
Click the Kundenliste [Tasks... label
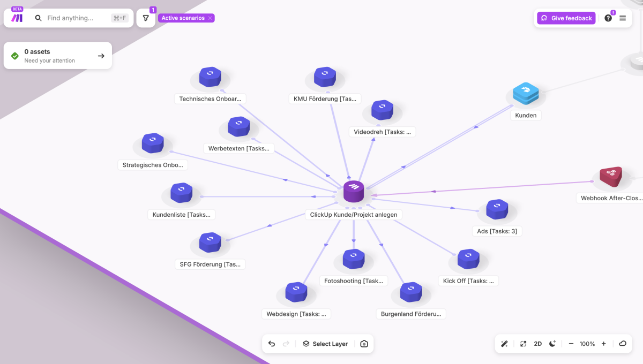[182, 215]
